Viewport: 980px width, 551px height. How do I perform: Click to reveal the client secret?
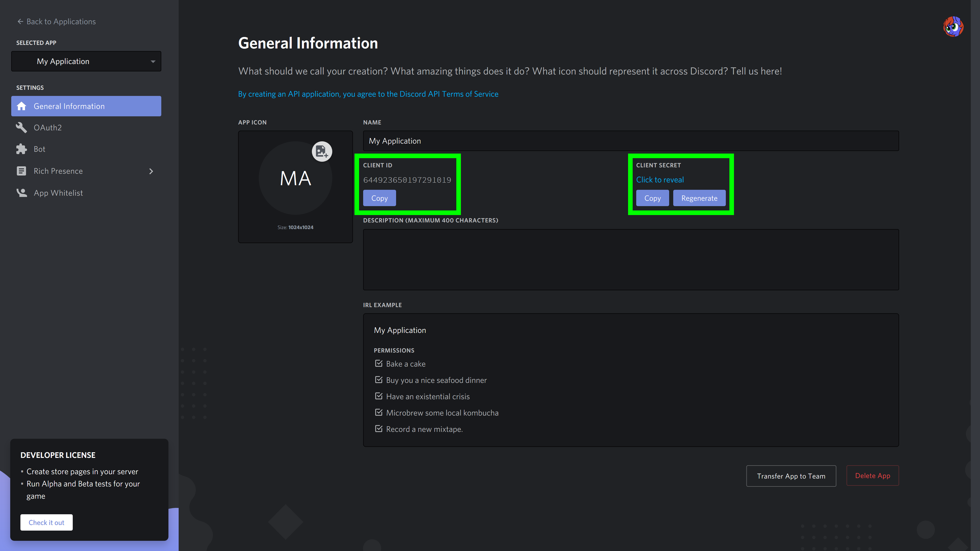pos(660,180)
